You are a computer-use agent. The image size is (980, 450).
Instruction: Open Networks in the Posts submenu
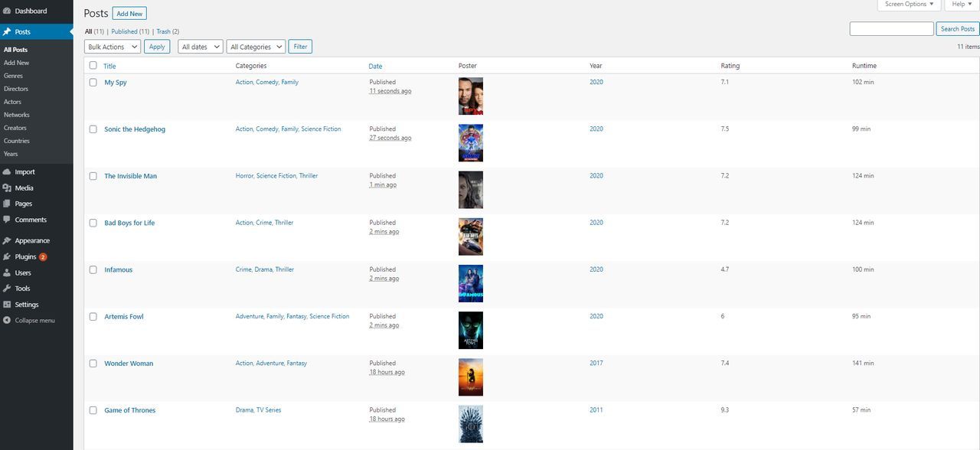click(x=17, y=115)
